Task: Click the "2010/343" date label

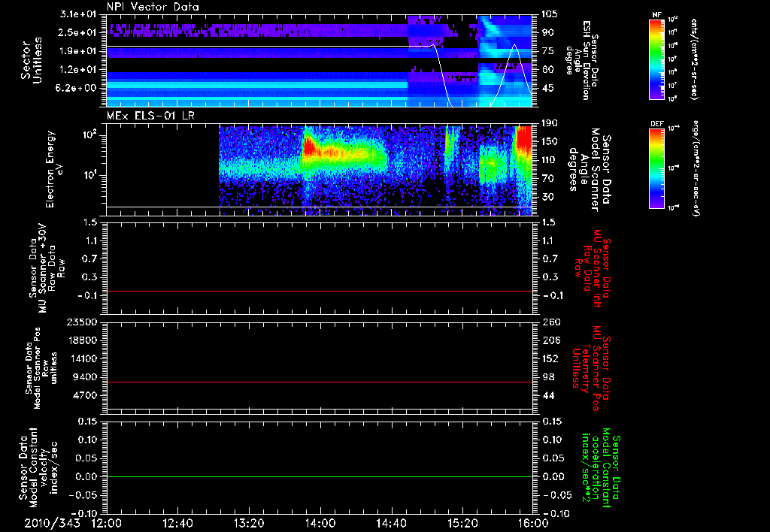Action: click(x=52, y=523)
